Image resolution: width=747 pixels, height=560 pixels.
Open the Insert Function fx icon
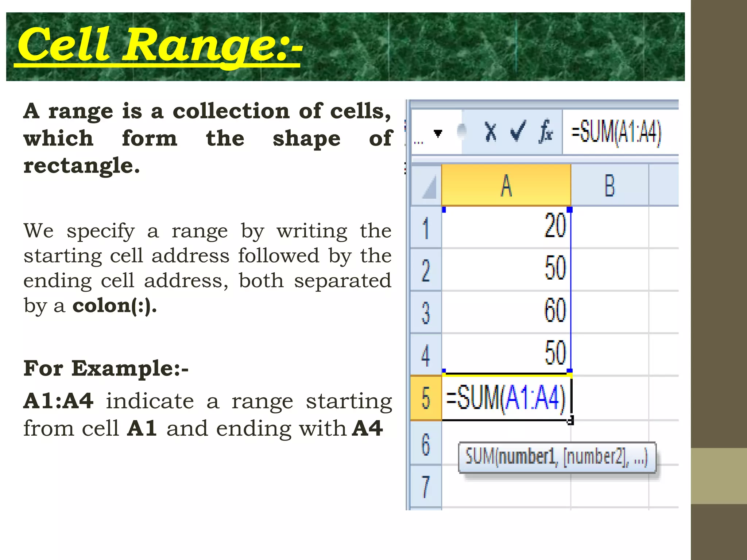(x=546, y=131)
